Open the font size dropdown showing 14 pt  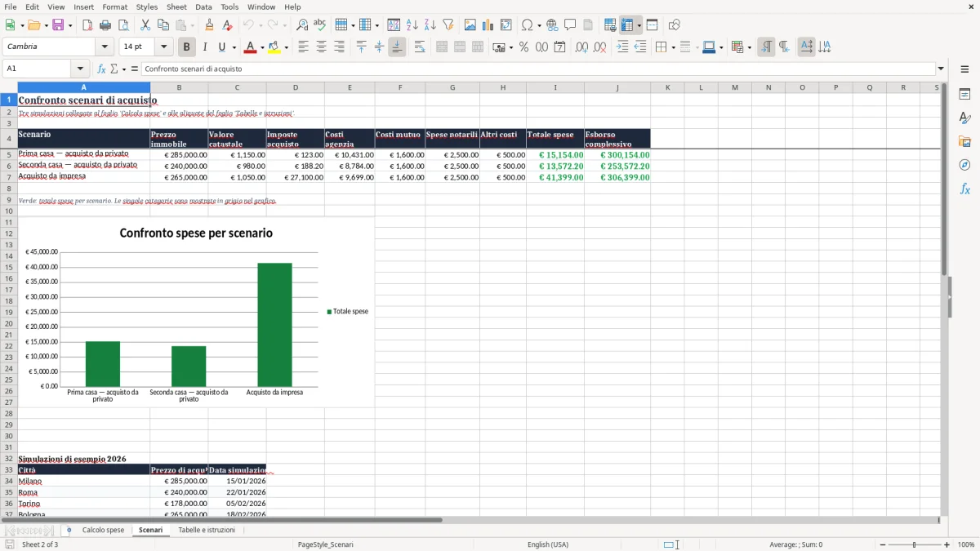tap(163, 47)
